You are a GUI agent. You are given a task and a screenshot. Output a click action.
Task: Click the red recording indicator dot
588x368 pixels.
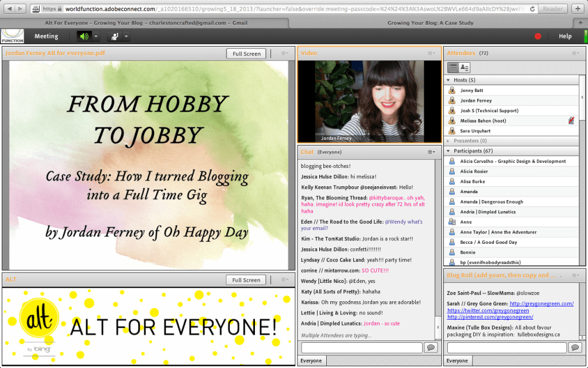tap(537, 36)
